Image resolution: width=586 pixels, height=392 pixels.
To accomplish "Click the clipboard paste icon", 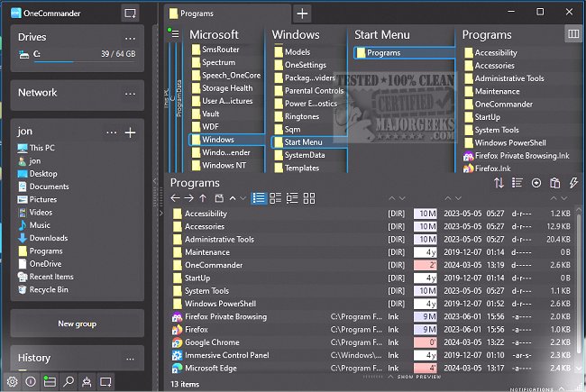I will (x=555, y=183).
